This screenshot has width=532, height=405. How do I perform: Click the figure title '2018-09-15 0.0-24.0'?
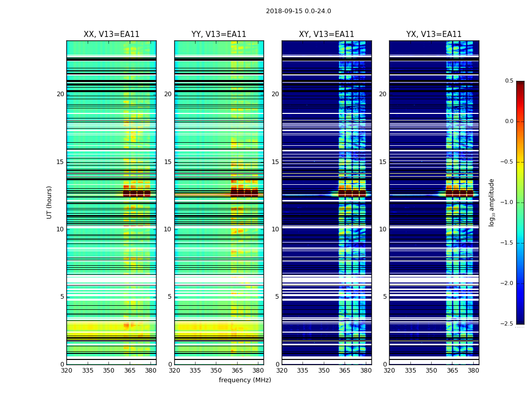coord(298,11)
